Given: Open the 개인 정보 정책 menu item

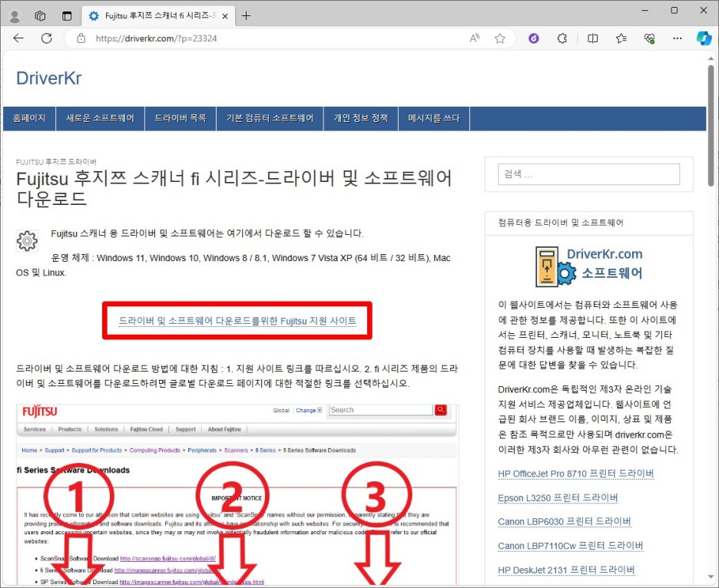Looking at the screenshot, I should [361, 118].
